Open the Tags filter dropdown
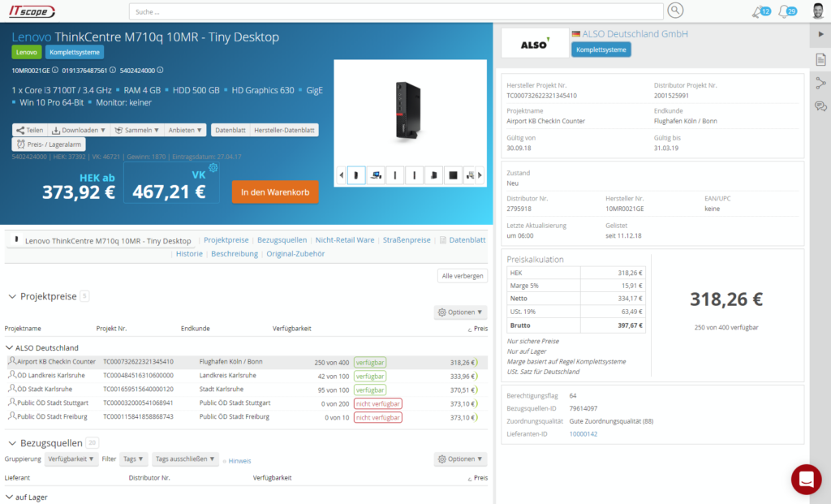Image resolution: width=831 pixels, height=504 pixels. [133, 459]
